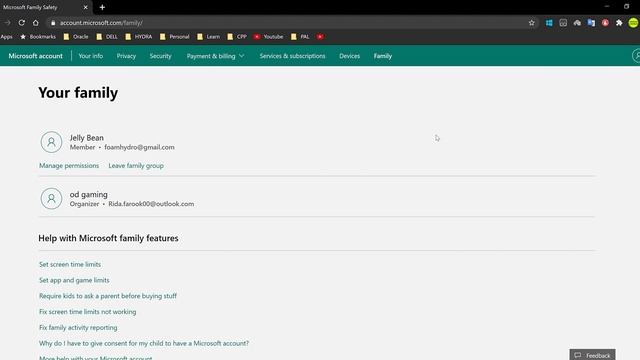Click Help with Microsoft family features heading
This screenshot has width=640, height=360.
point(108,238)
